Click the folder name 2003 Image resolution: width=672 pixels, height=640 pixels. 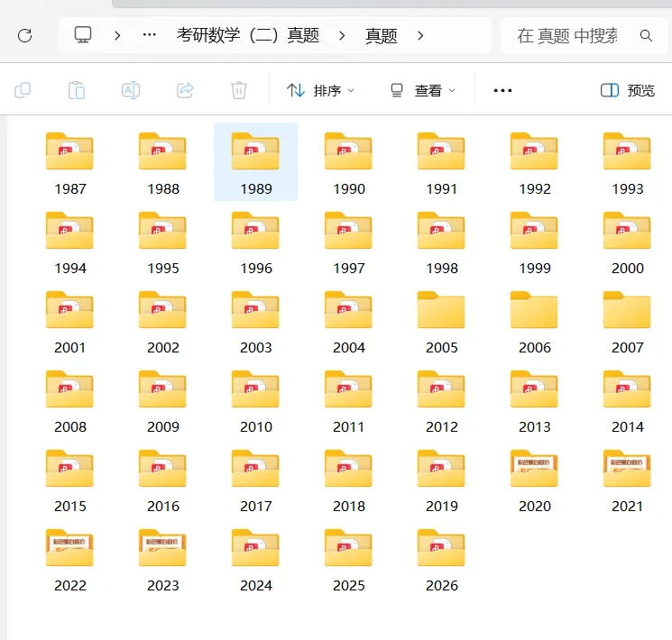tap(256, 347)
